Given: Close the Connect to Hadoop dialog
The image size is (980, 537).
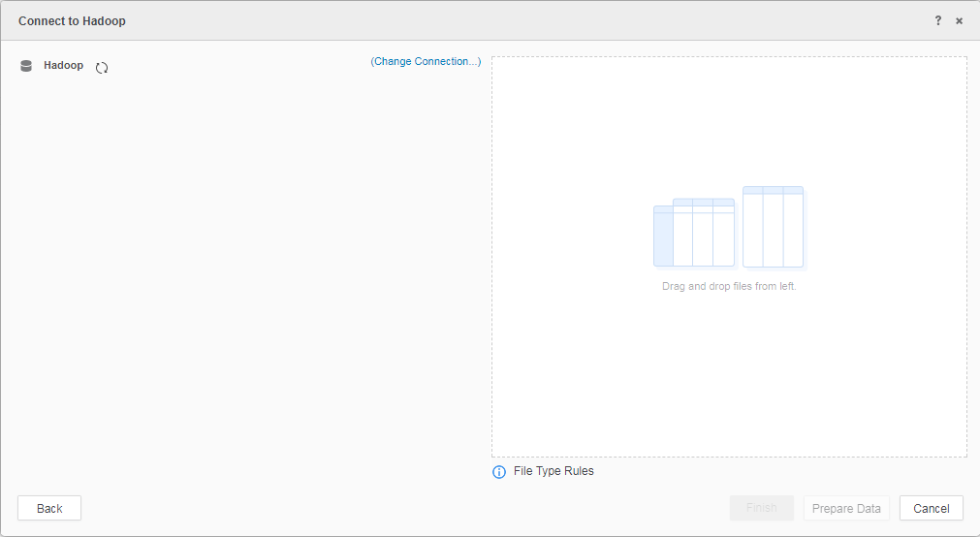Looking at the screenshot, I should coord(959,20).
